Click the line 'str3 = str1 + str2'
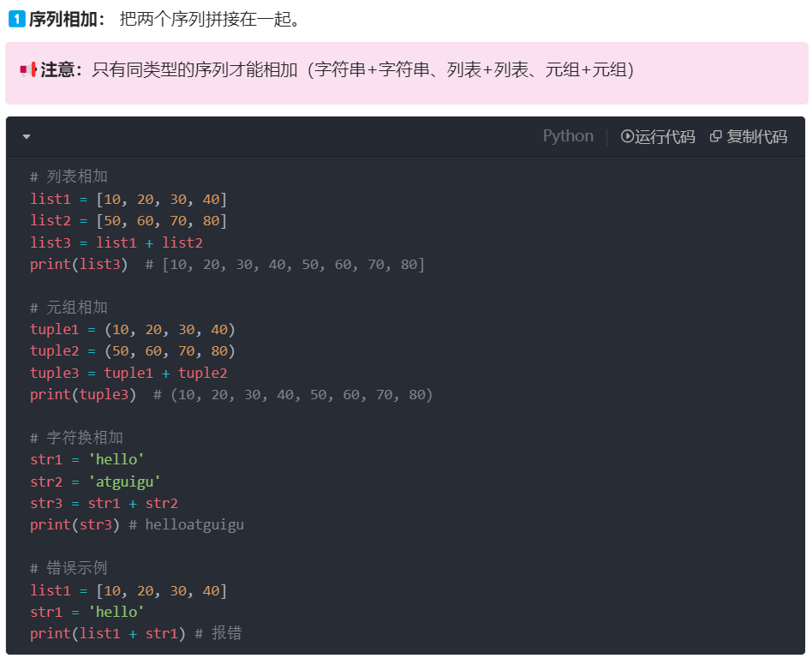Viewport: 812px width, 670px height. 104,503
